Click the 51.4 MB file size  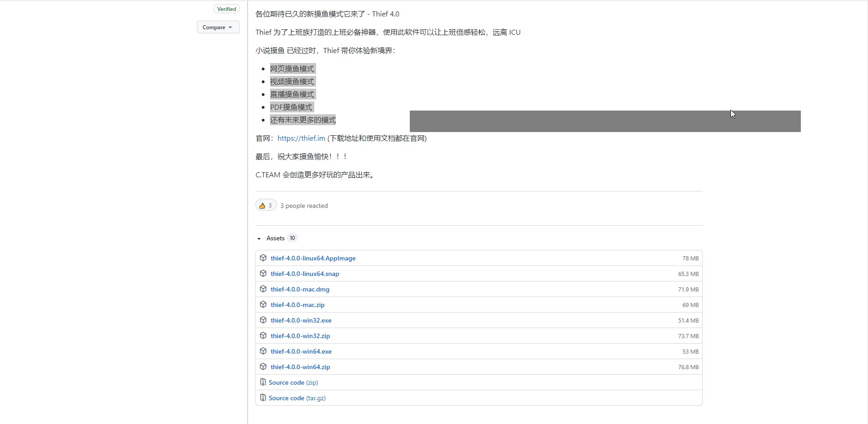[x=688, y=321]
